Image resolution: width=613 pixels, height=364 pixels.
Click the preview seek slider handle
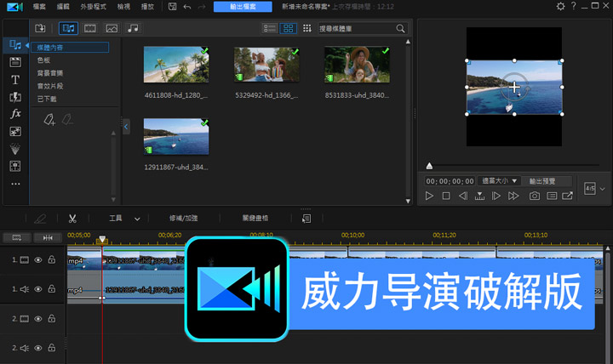pyautogui.click(x=429, y=166)
